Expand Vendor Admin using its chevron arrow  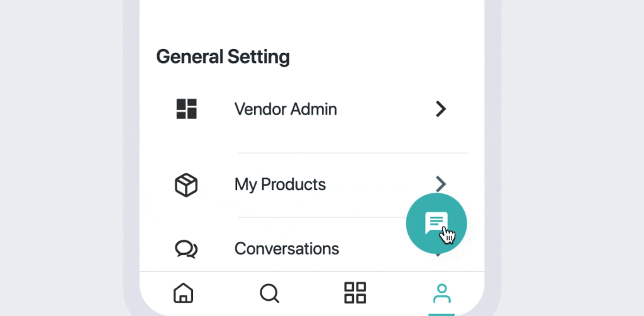click(441, 109)
